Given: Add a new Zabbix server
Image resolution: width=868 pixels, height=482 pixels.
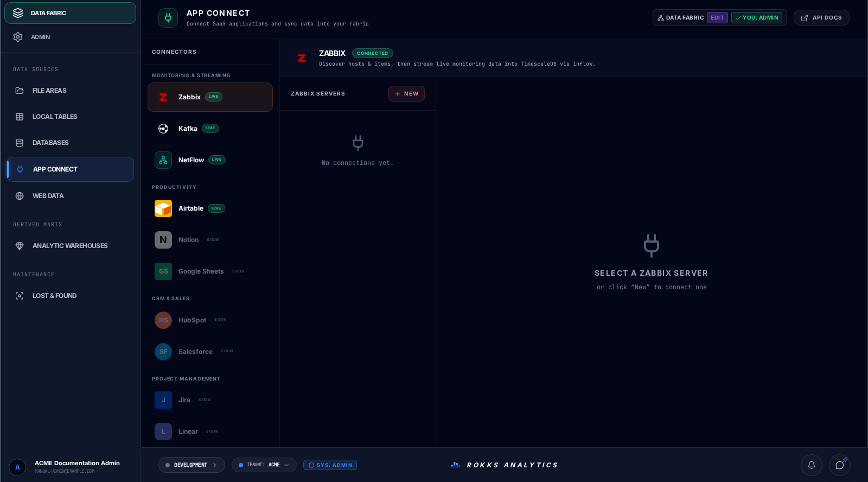Looking at the screenshot, I should pos(406,94).
